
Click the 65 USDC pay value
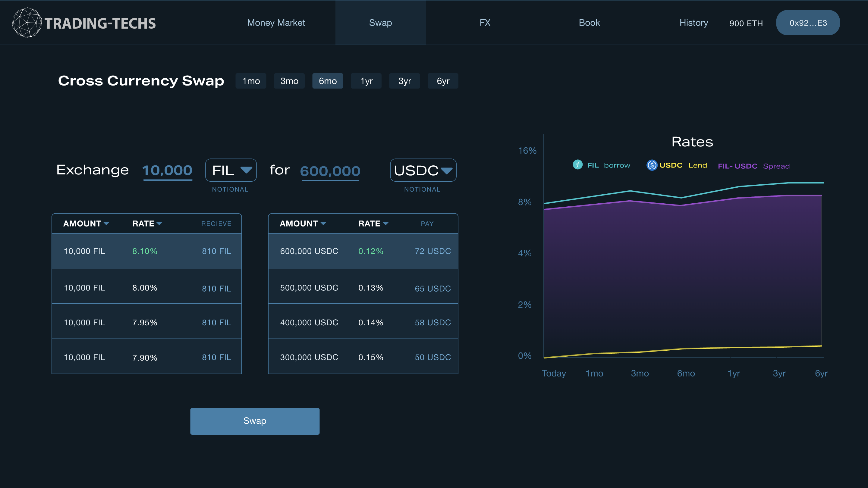click(433, 289)
